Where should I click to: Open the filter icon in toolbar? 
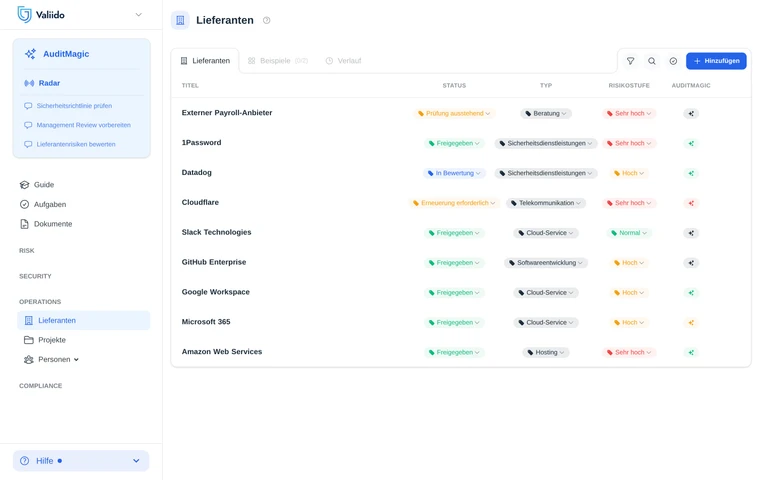tap(630, 61)
